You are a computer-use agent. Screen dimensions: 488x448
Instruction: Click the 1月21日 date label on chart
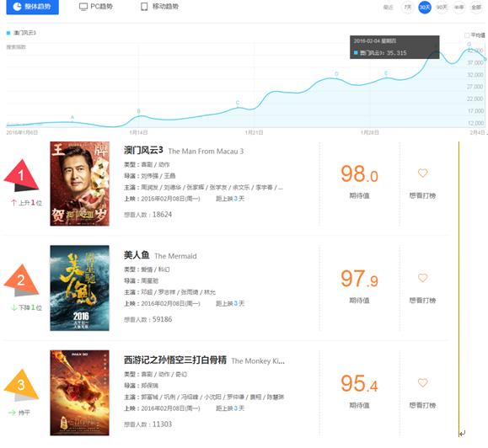pyautogui.click(x=254, y=133)
